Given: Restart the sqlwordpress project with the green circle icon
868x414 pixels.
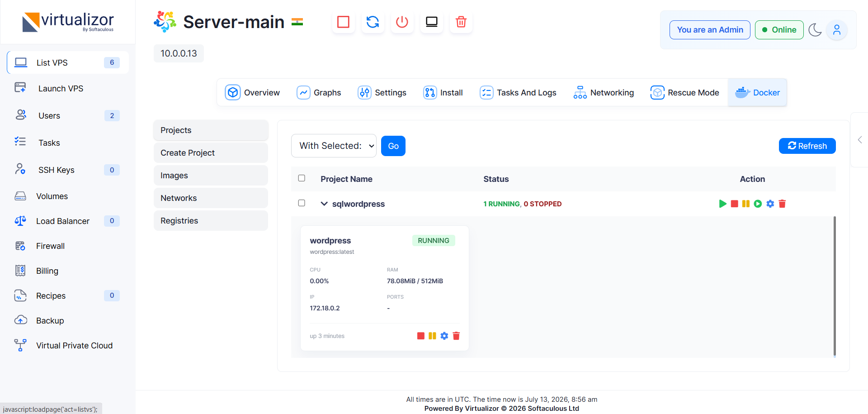Looking at the screenshot, I should [x=758, y=204].
